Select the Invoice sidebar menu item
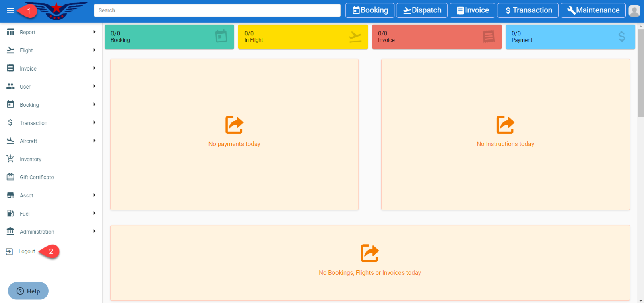The height and width of the screenshot is (303, 644). [28, 68]
